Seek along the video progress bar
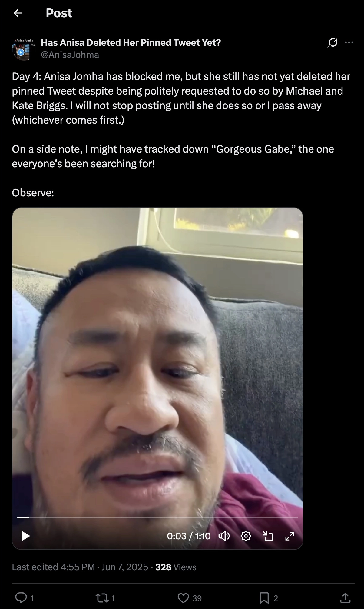This screenshot has height=609, width=364. click(157, 517)
